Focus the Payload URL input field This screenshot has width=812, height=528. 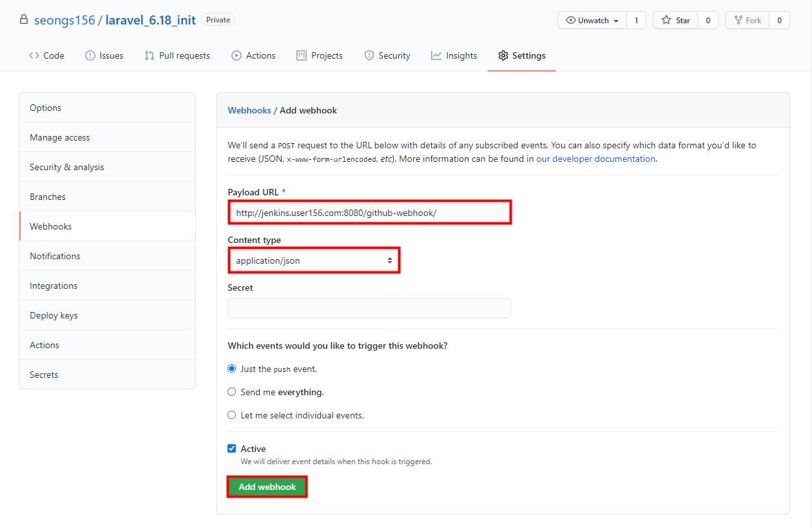click(369, 213)
